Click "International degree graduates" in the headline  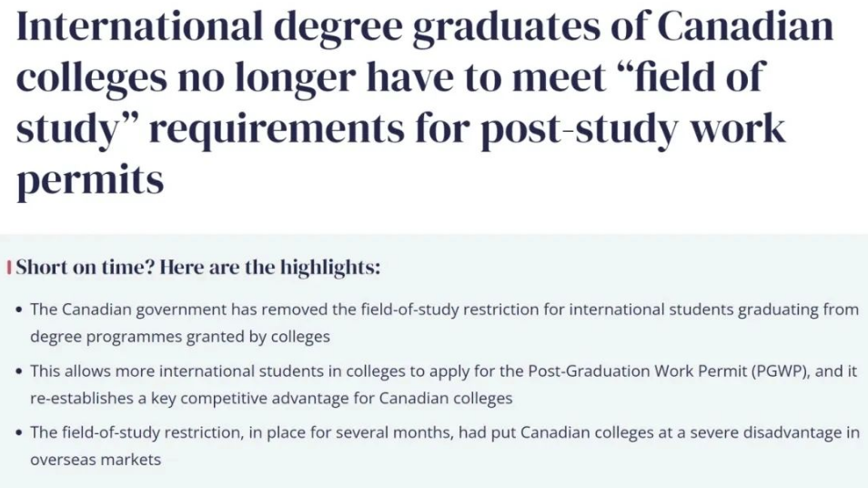pos(308,27)
